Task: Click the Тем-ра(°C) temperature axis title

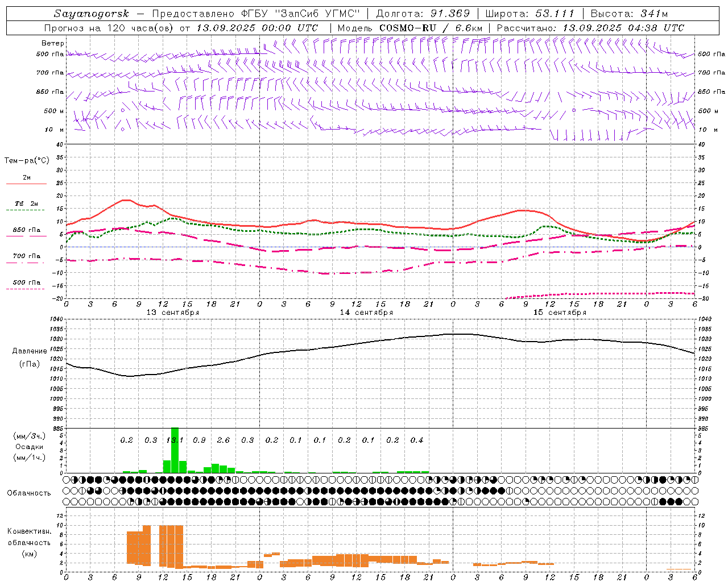Action: pyautogui.click(x=27, y=161)
